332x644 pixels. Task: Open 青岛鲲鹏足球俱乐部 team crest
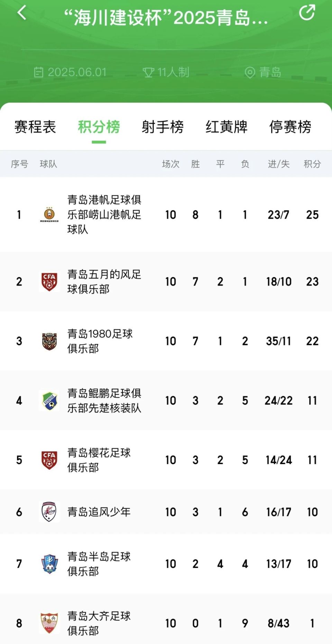[49, 401]
